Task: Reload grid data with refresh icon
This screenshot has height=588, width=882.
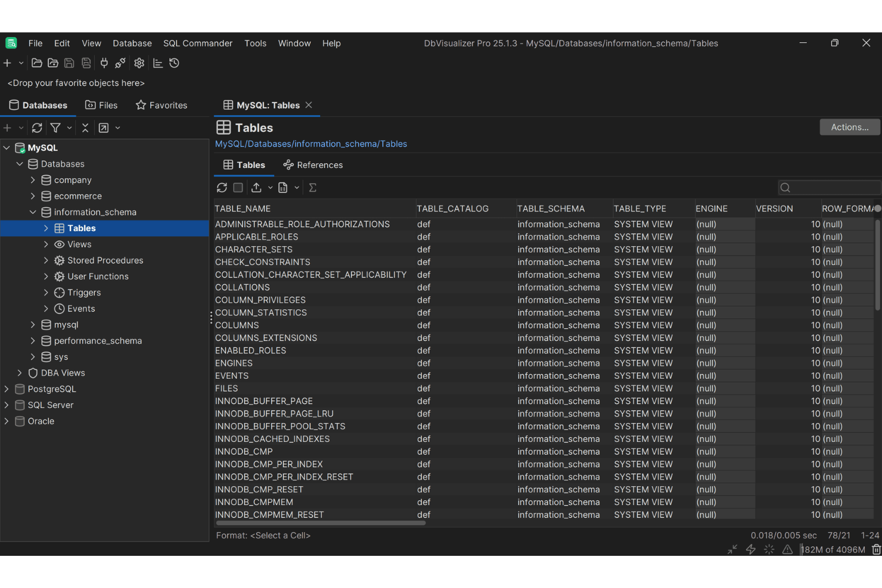Action: click(222, 187)
